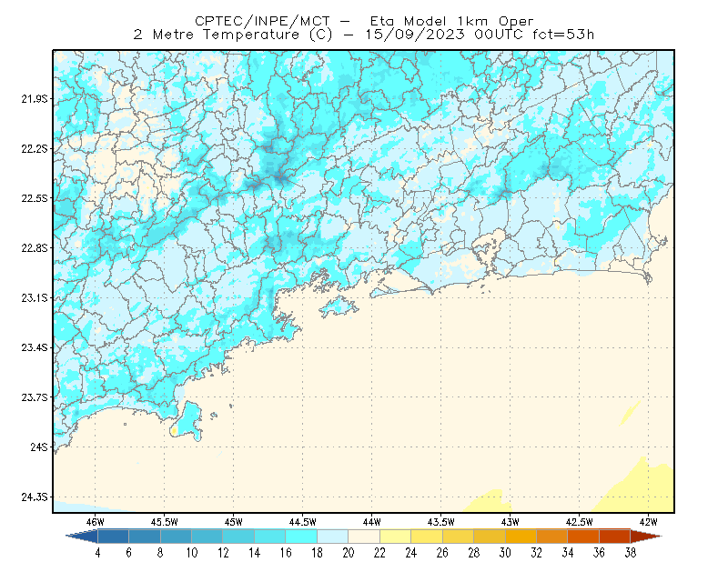Select the red-orange segment between 36 and 38
The width and height of the screenshot is (728, 562).
(615, 537)
